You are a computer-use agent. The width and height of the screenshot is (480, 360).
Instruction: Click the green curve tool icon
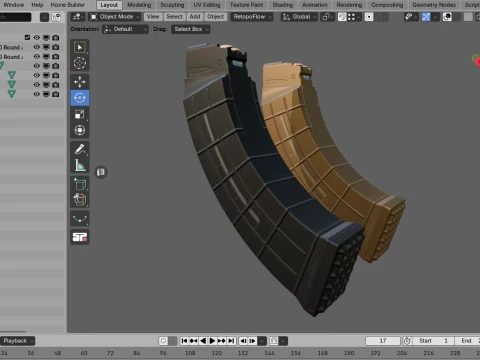pos(80,219)
